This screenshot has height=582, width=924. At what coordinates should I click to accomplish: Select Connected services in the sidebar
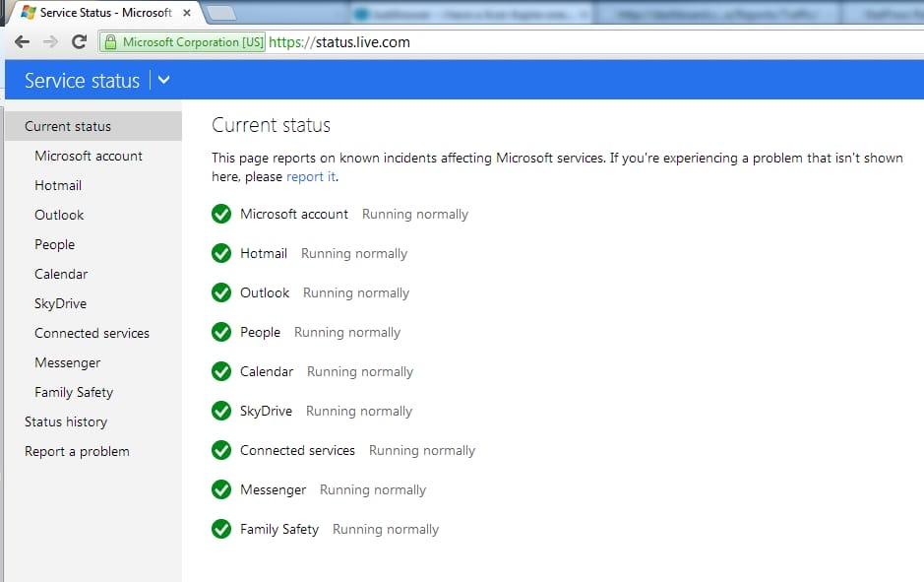(92, 333)
